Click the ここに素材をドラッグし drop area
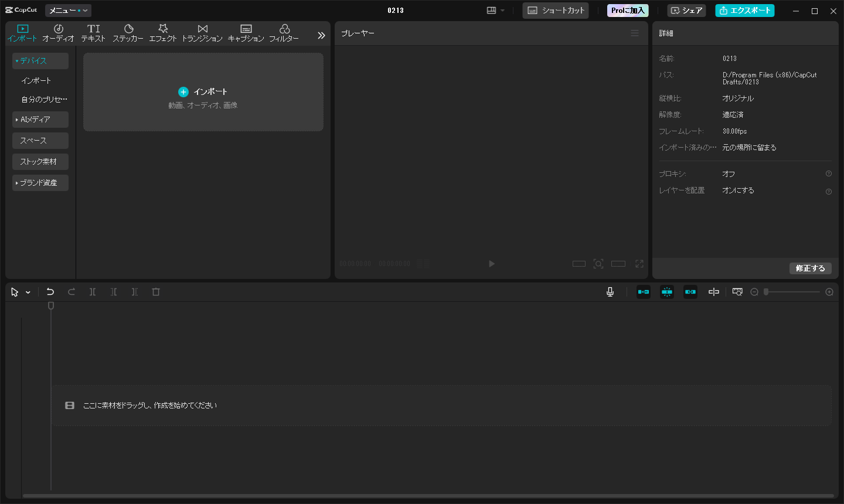 click(x=441, y=406)
